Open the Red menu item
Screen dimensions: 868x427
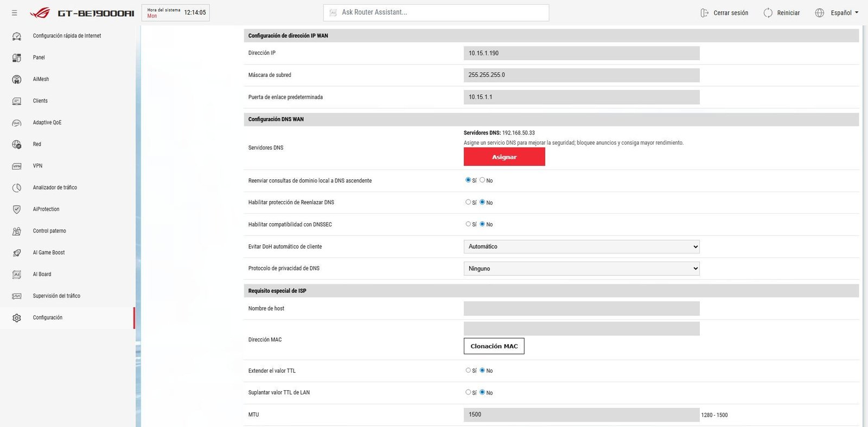click(67, 144)
